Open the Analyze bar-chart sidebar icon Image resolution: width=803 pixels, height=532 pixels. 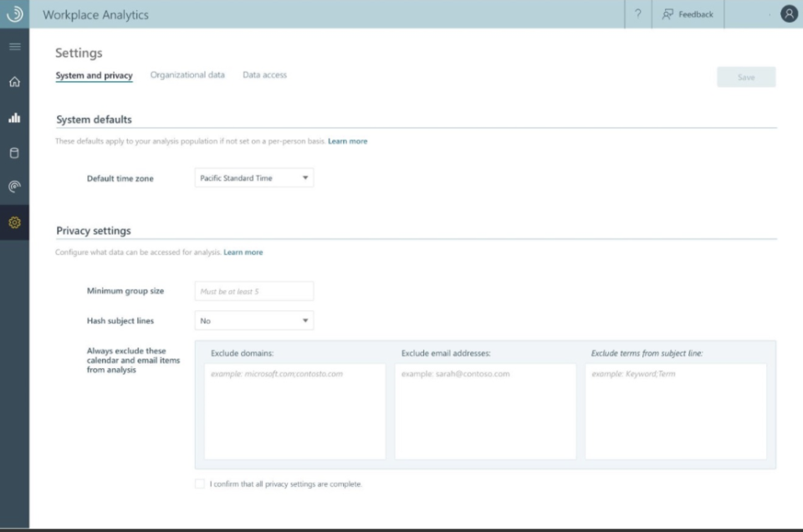(13, 119)
